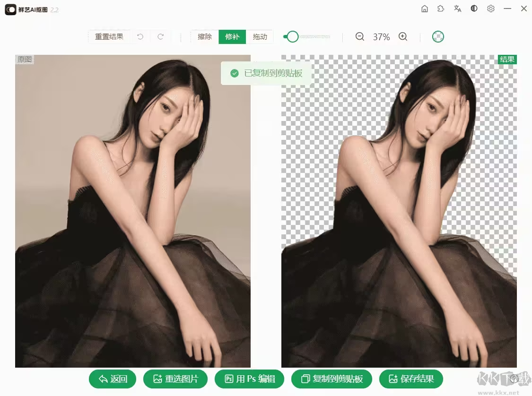This screenshot has height=396, width=532.
Task: Click the redo arrow icon
Action: (x=160, y=36)
